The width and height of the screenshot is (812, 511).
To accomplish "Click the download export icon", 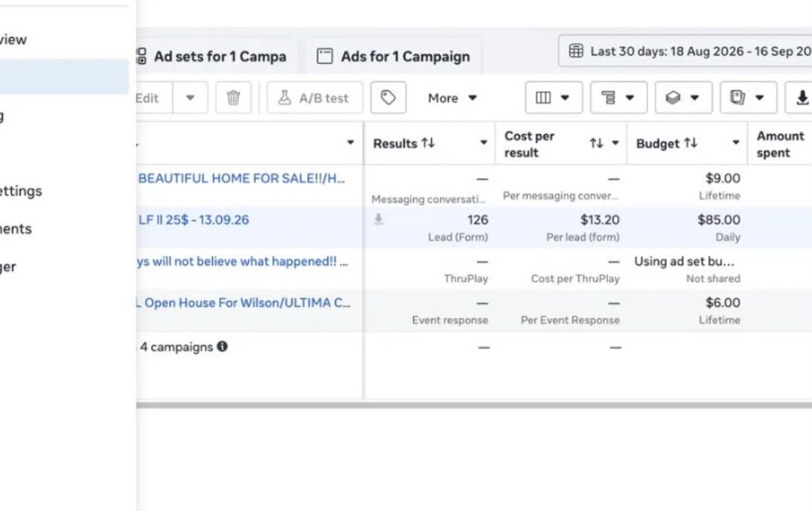I will pyautogui.click(x=801, y=98).
